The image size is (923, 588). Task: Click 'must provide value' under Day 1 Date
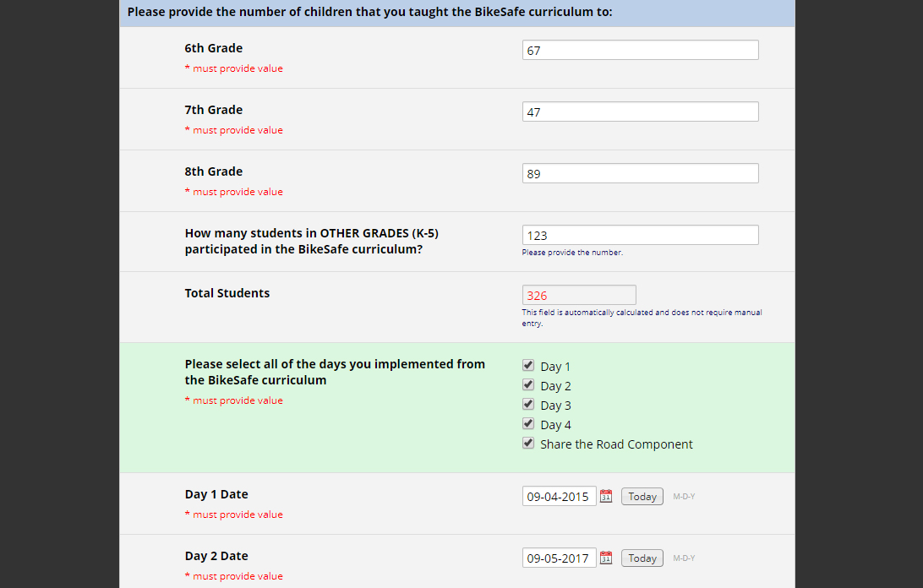[x=233, y=514]
